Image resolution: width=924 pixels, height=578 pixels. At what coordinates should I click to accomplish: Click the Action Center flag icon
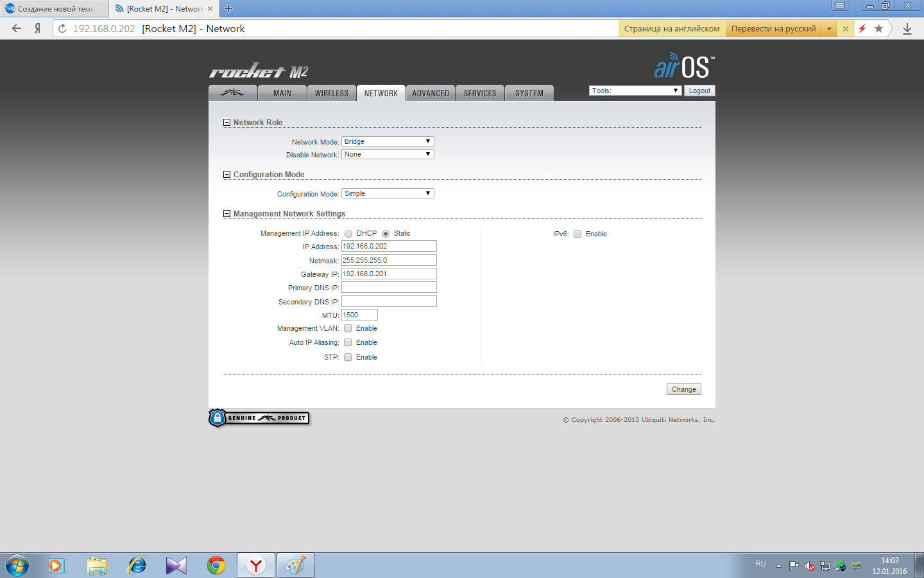794,566
